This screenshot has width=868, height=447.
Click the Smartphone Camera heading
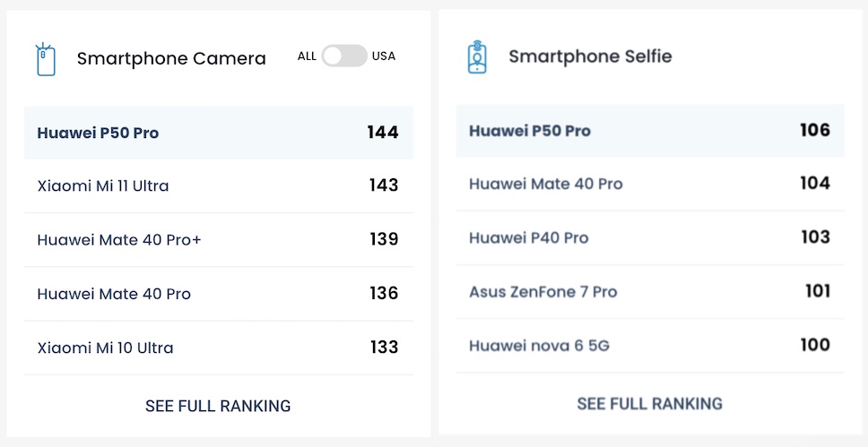click(171, 59)
